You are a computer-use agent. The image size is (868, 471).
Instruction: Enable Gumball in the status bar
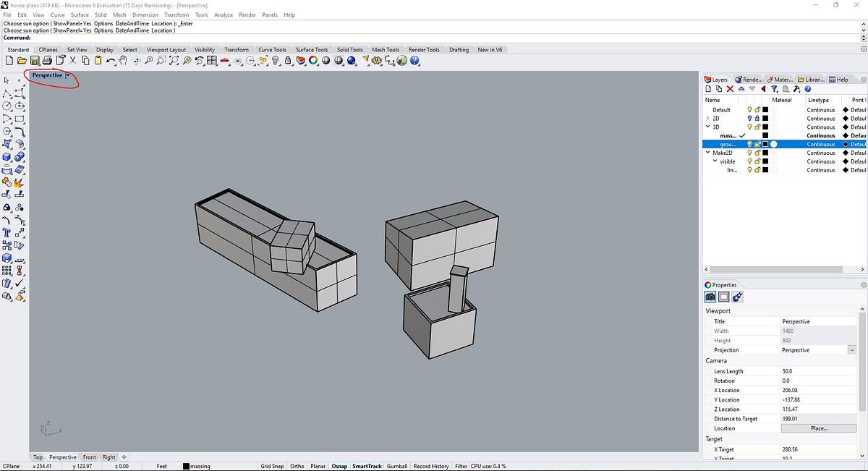(x=397, y=466)
